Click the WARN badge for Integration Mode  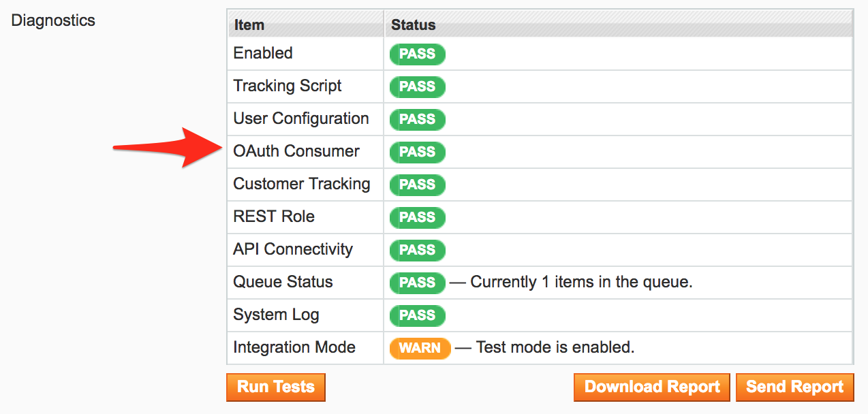pos(420,349)
